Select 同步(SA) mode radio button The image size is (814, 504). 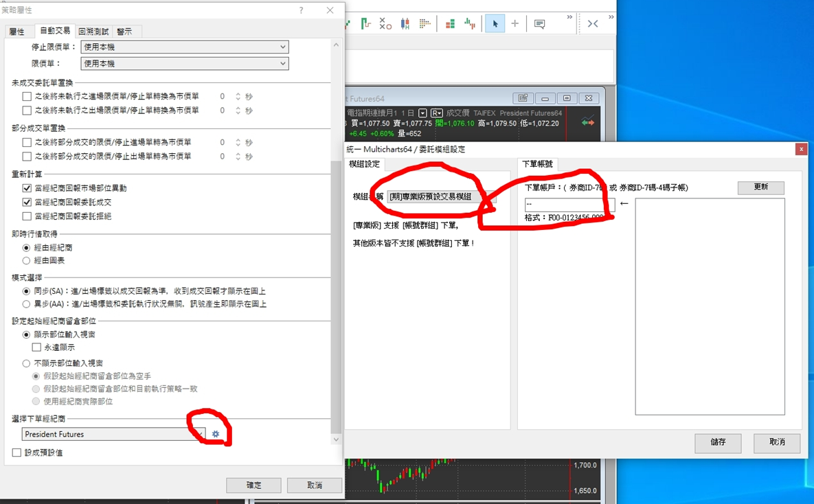(x=27, y=291)
